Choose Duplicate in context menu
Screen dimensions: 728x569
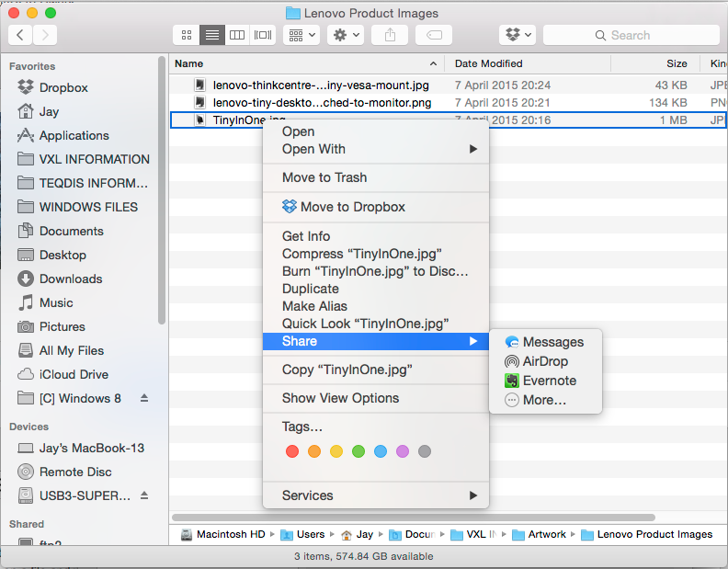point(376,289)
